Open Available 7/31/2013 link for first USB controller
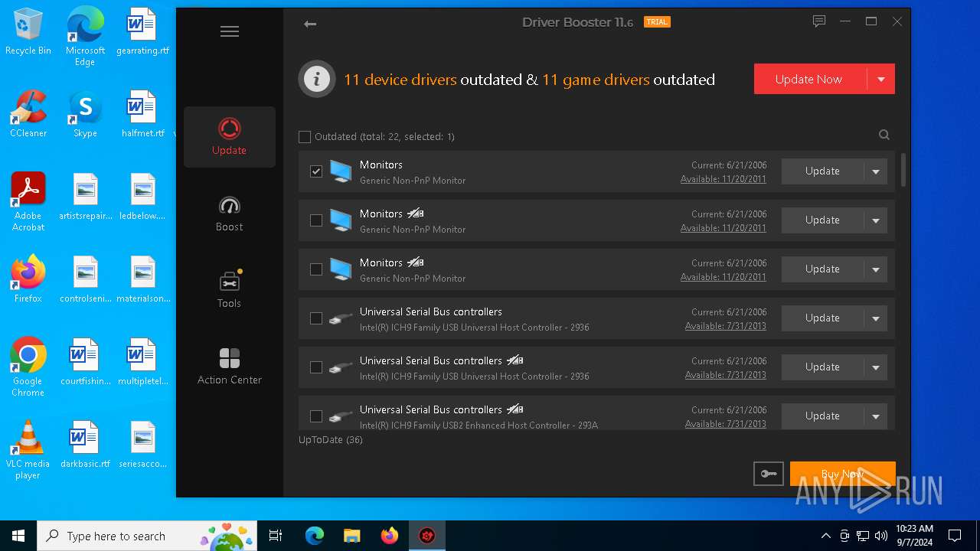The width and height of the screenshot is (980, 551). (x=726, y=326)
